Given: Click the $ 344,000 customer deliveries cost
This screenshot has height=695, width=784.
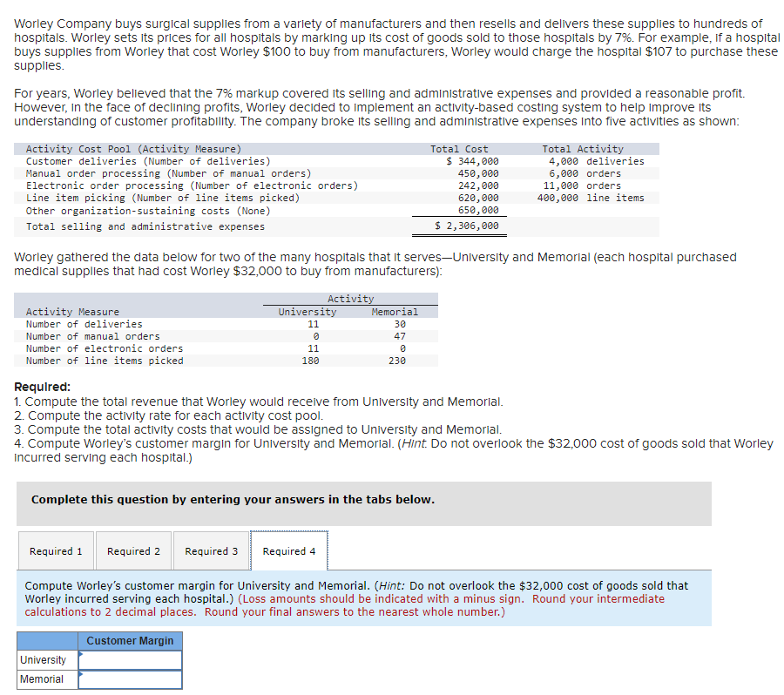Looking at the screenshot, I should 472,161.
